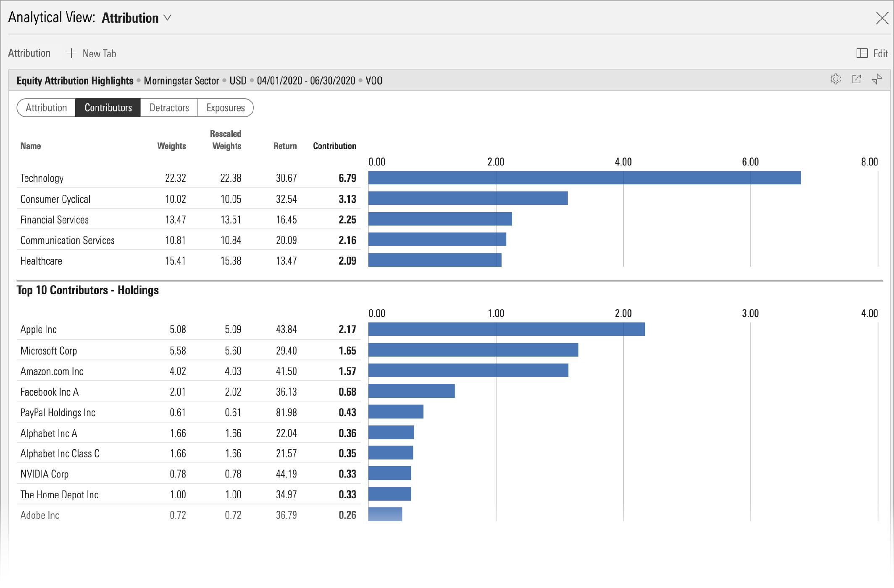Click the Technology contribution bar

tap(584, 178)
